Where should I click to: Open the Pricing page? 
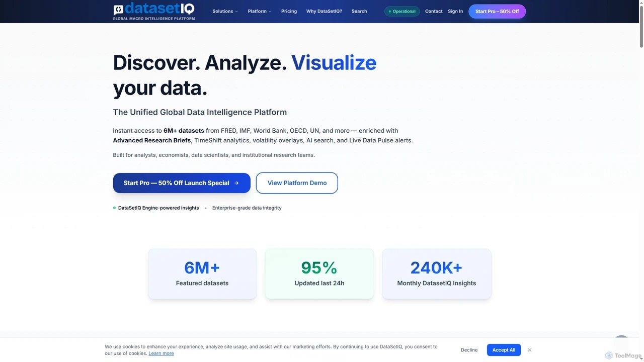click(x=289, y=11)
